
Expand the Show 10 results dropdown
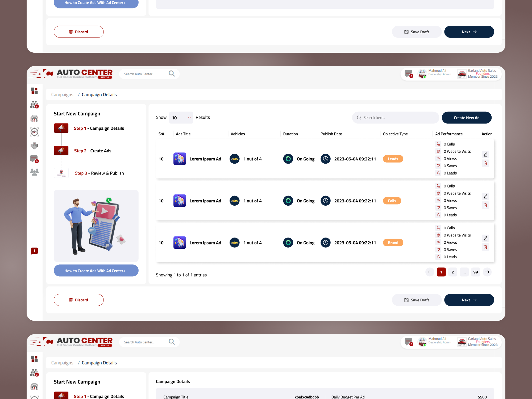pyautogui.click(x=181, y=118)
